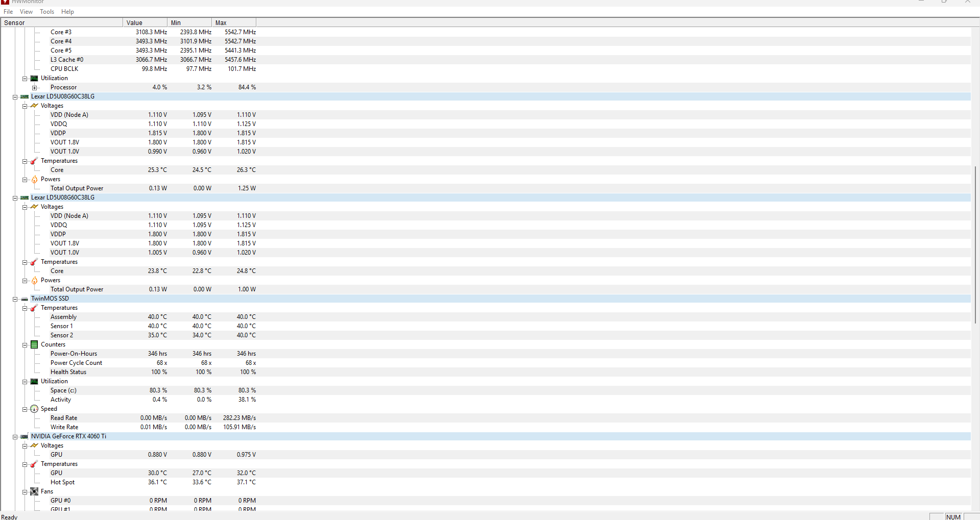Select the Hot Spot temperature row

click(x=486, y=482)
